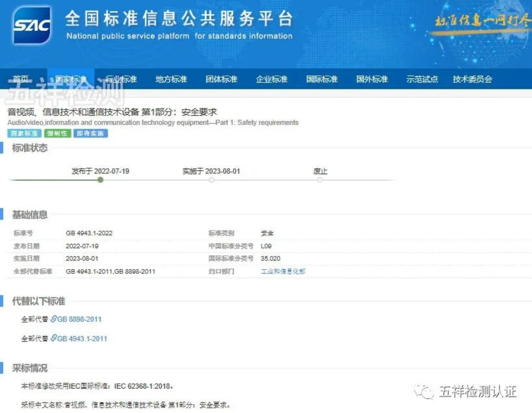
Task: Click the 废止 timeline point
Action: tap(320, 180)
